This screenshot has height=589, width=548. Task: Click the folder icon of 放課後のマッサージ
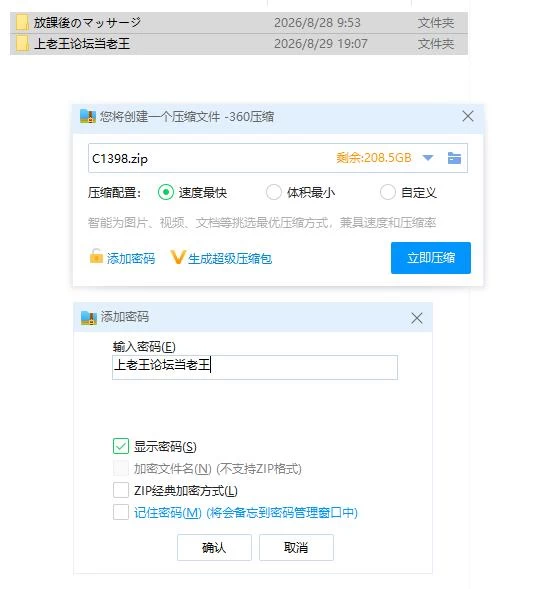pos(22,23)
